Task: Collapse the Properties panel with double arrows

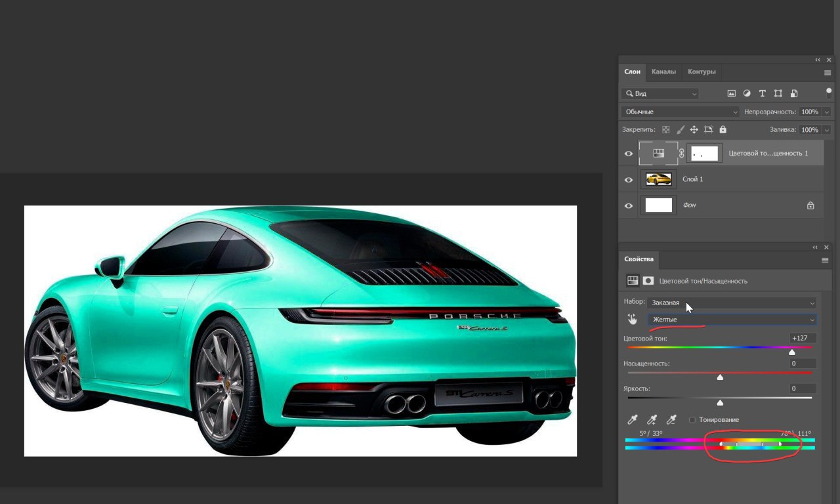Action: [x=816, y=247]
